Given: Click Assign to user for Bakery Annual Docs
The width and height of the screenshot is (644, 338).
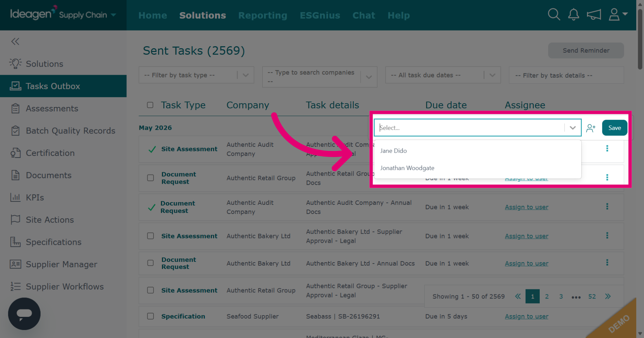Looking at the screenshot, I should 527,264.
